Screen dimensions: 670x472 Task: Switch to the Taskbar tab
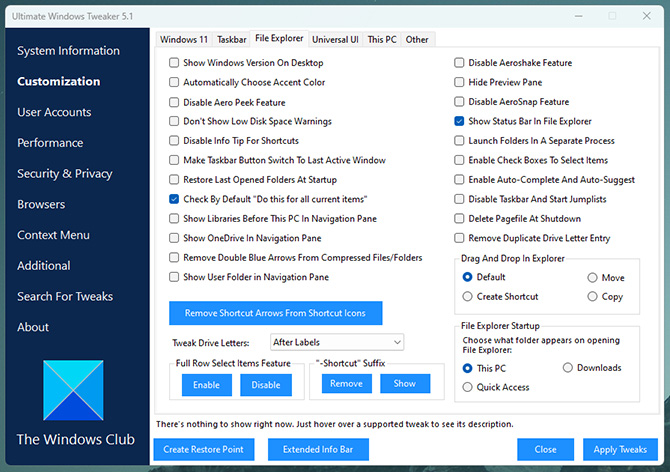pos(231,40)
